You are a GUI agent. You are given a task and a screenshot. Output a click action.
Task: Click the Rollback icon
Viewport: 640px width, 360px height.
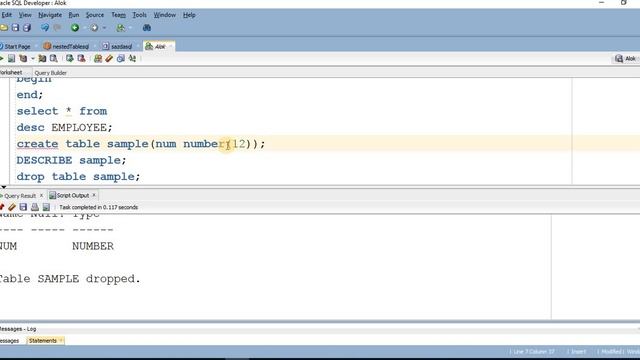click(x=81, y=59)
